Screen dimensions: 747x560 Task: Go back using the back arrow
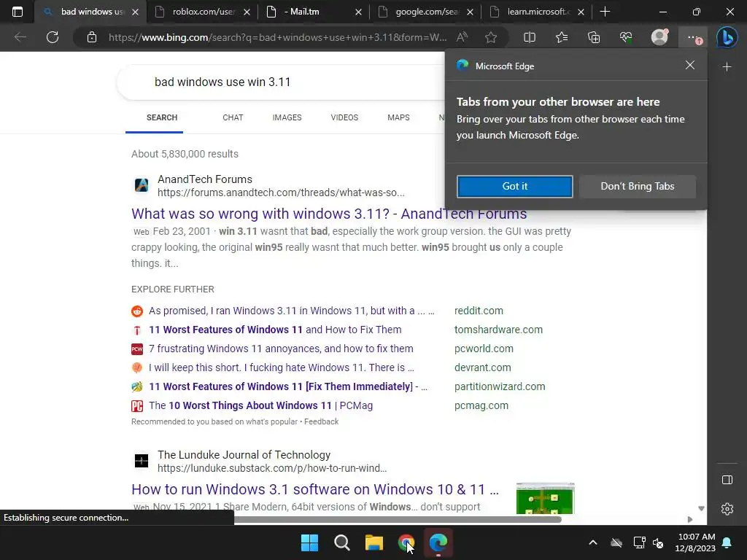click(20, 37)
